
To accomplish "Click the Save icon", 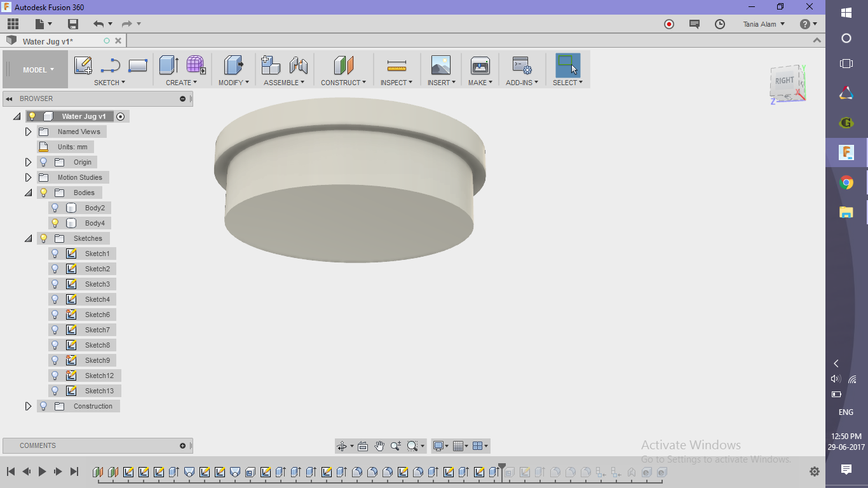I will pyautogui.click(x=73, y=24).
